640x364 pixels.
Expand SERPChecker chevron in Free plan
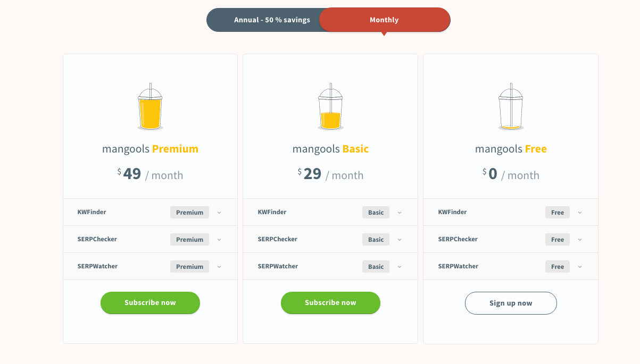tap(580, 240)
